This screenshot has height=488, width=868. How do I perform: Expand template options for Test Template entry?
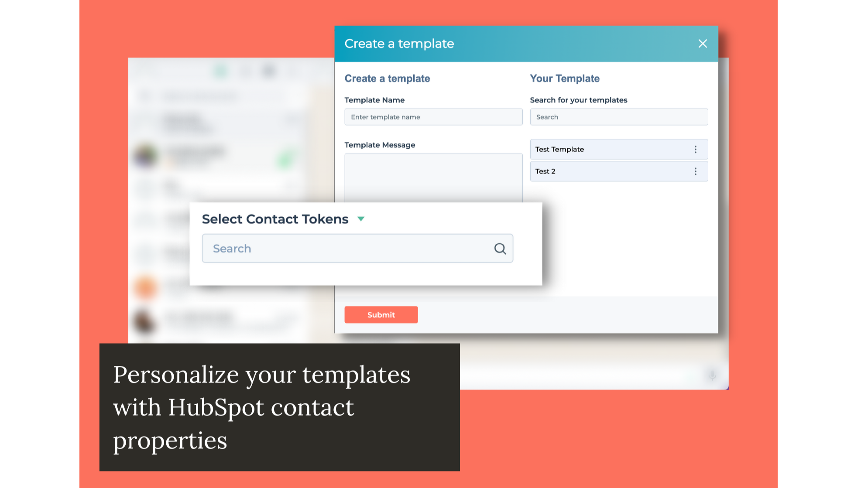pyautogui.click(x=695, y=149)
